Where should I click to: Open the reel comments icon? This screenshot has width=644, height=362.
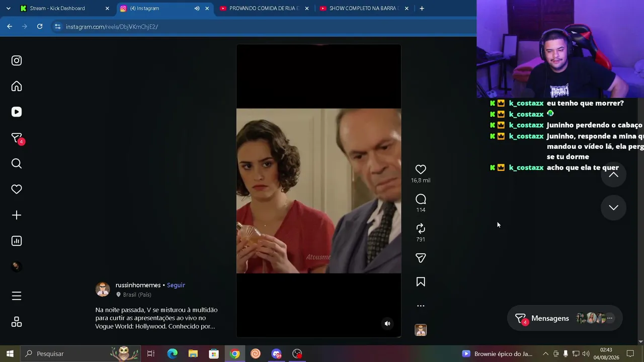[421, 199]
